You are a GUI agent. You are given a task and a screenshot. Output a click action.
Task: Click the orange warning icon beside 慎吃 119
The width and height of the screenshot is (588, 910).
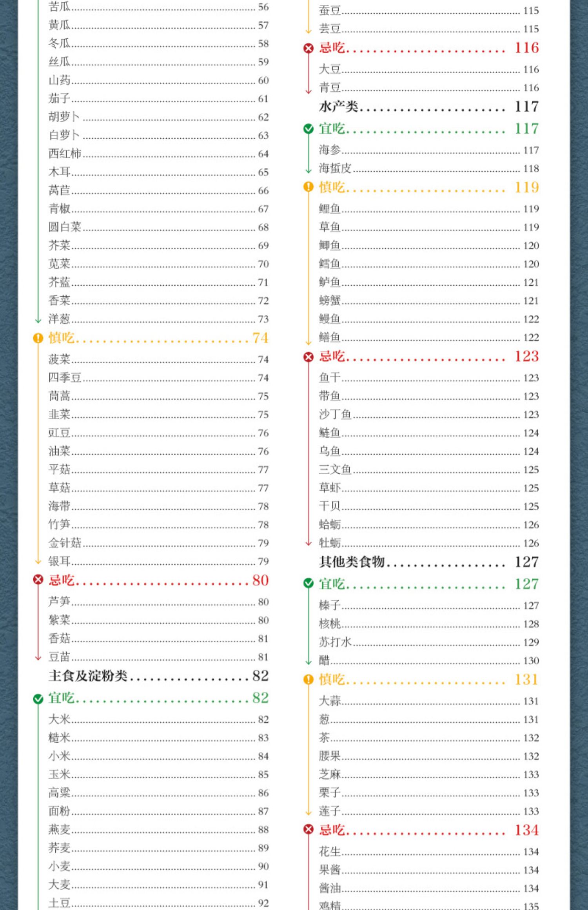click(x=309, y=187)
